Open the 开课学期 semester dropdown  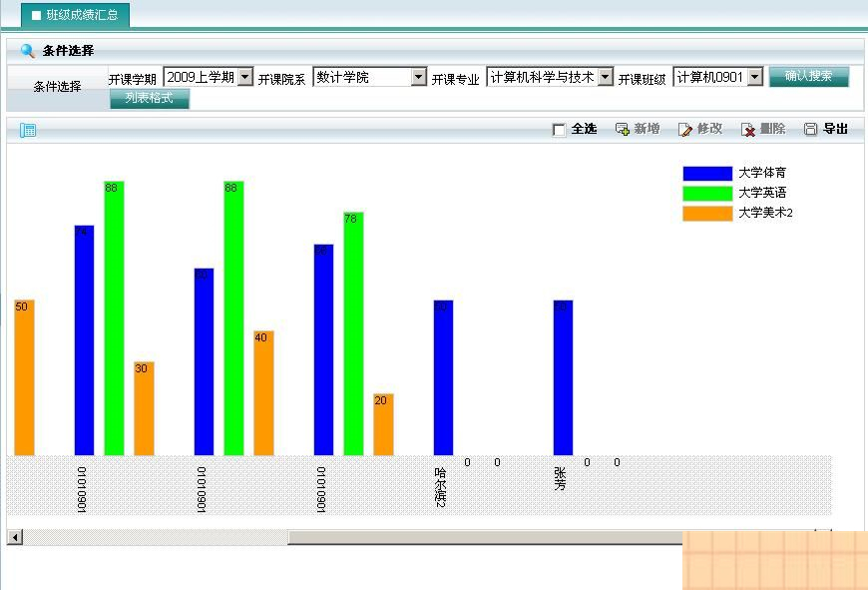[243, 76]
